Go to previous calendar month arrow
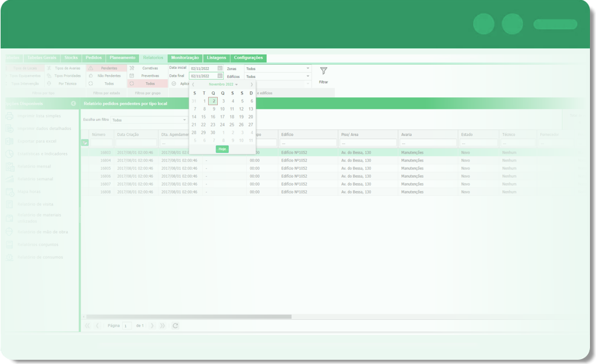 point(194,85)
